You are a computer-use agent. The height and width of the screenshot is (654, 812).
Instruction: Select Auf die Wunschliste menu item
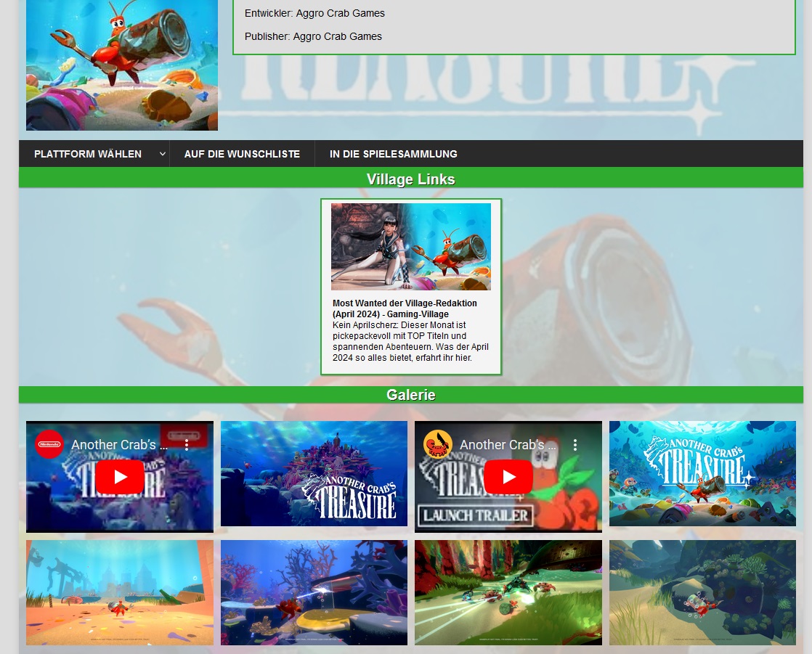(x=242, y=154)
